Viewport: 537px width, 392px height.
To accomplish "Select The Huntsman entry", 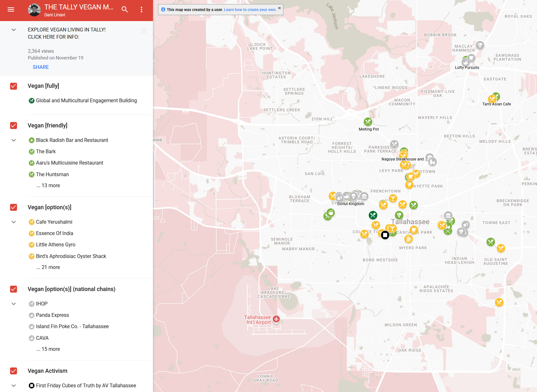I will point(52,174).
